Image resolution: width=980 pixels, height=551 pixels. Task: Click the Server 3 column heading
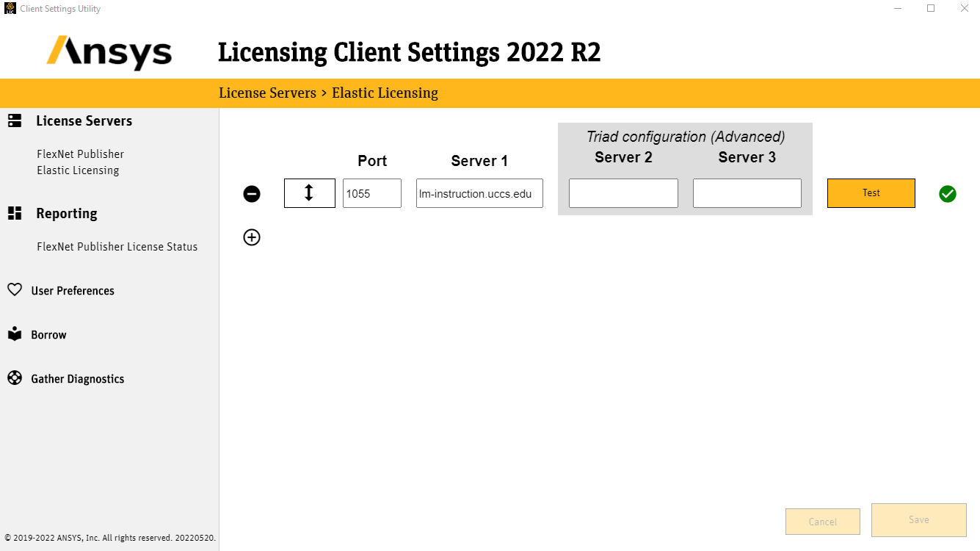coord(747,157)
